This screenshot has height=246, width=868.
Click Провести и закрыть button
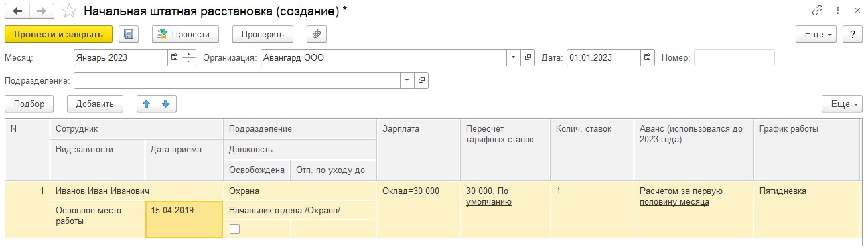click(58, 34)
